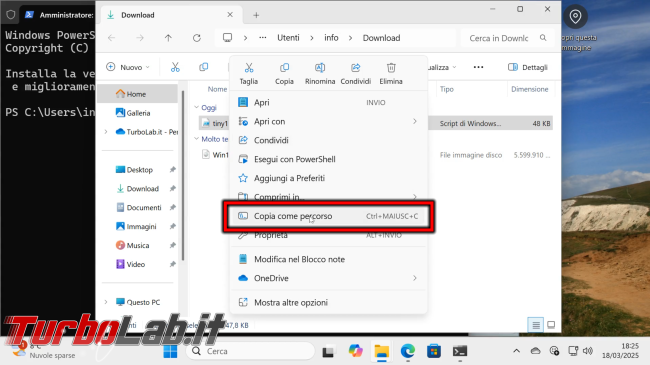Viewport: 650px width, 365px height.
Task: Open the Apri con submenu
Action: tap(328, 122)
